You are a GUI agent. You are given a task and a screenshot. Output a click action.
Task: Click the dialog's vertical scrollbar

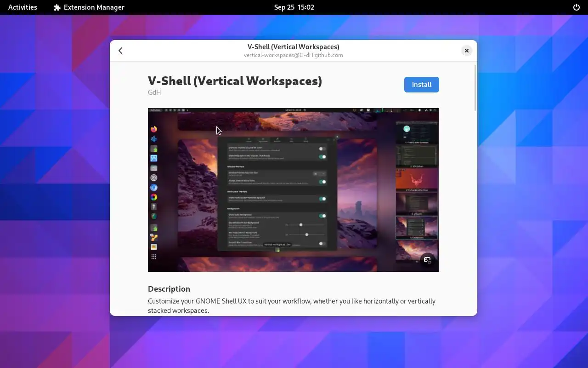point(475,87)
